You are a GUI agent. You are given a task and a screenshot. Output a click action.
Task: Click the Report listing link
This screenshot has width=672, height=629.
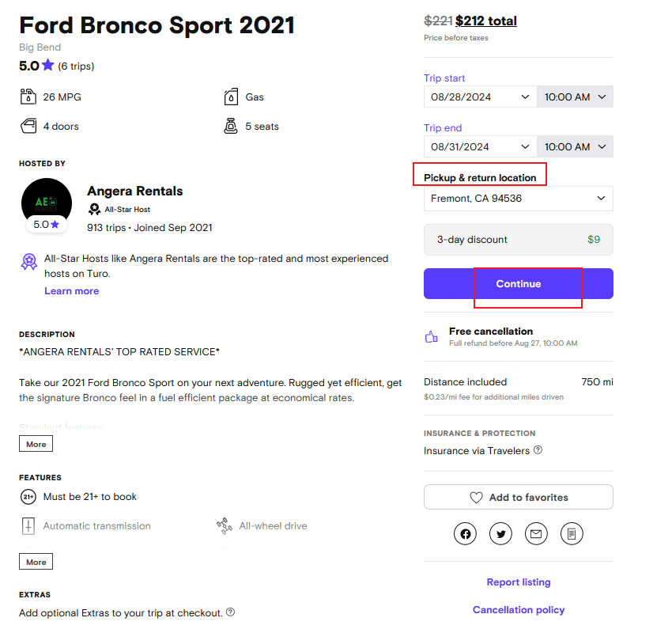pyautogui.click(x=519, y=582)
